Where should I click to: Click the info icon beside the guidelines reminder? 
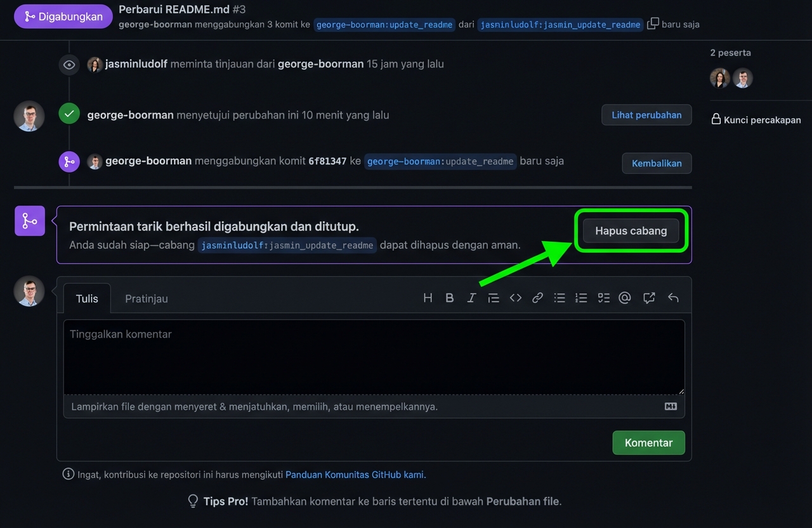[x=69, y=474]
